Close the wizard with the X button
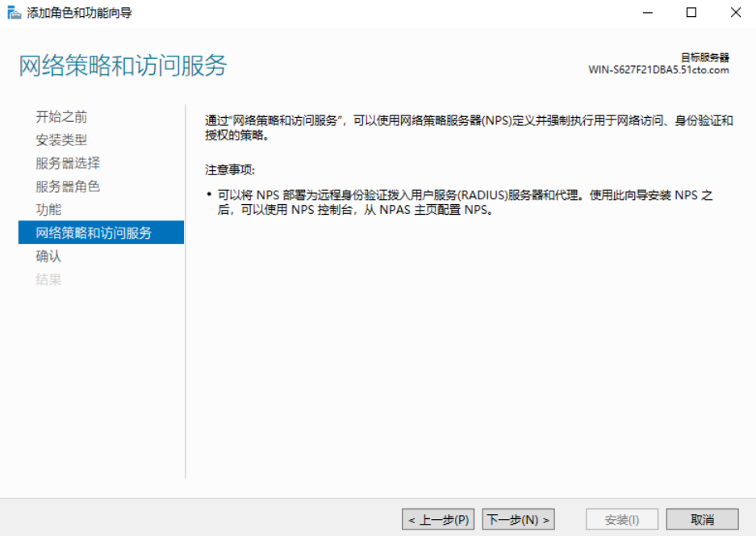This screenshot has width=756, height=536. click(735, 13)
